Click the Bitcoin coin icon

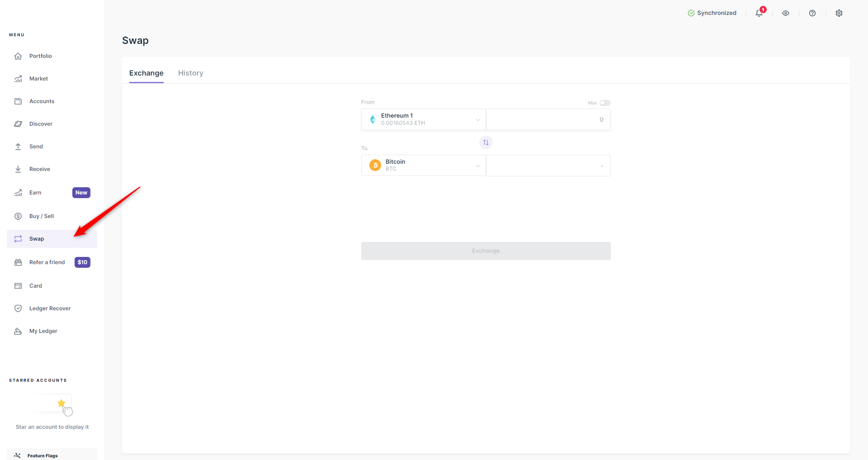click(x=375, y=166)
